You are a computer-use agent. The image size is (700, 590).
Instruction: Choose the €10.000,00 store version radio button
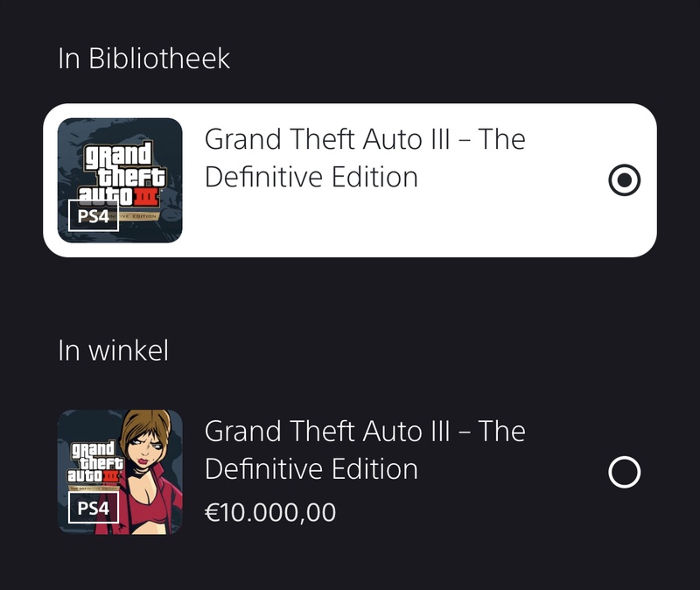pyautogui.click(x=624, y=472)
